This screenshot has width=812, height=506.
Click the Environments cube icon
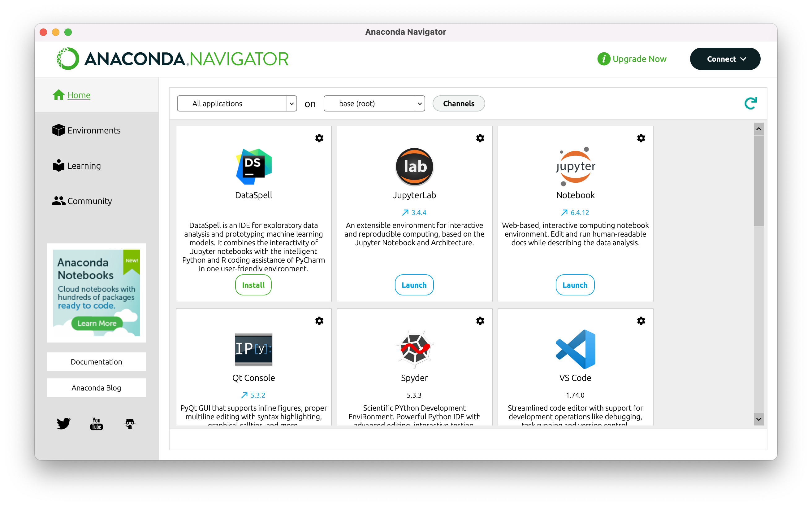(58, 130)
